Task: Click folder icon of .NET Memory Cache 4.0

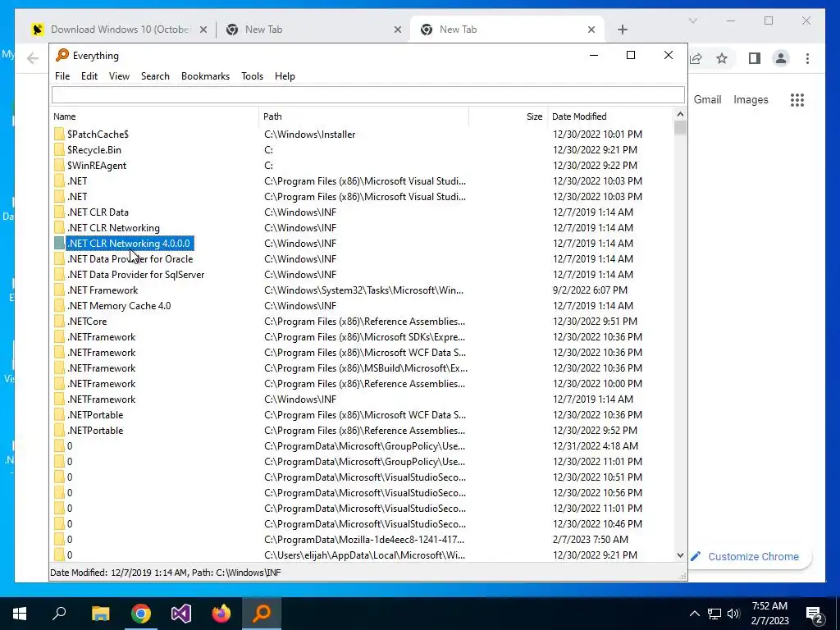Action: [x=59, y=305]
